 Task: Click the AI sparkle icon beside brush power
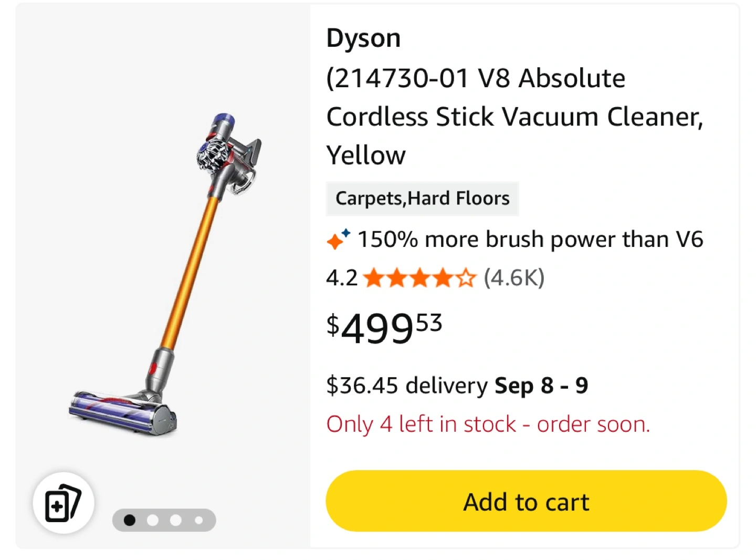pyautogui.click(x=339, y=239)
